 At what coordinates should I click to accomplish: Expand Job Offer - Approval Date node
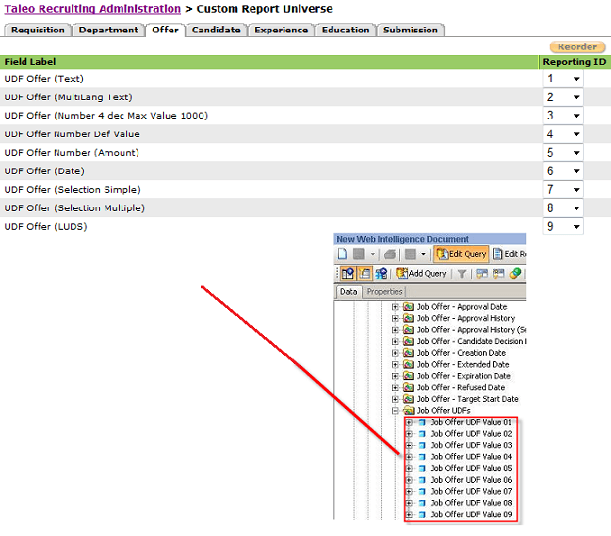click(x=395, y=307)
